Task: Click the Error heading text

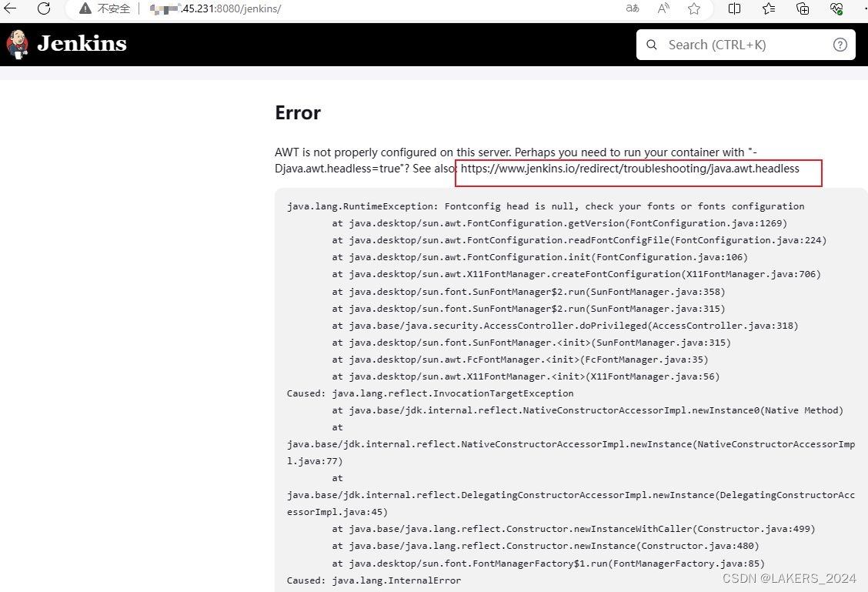Action: coord(298,113)
